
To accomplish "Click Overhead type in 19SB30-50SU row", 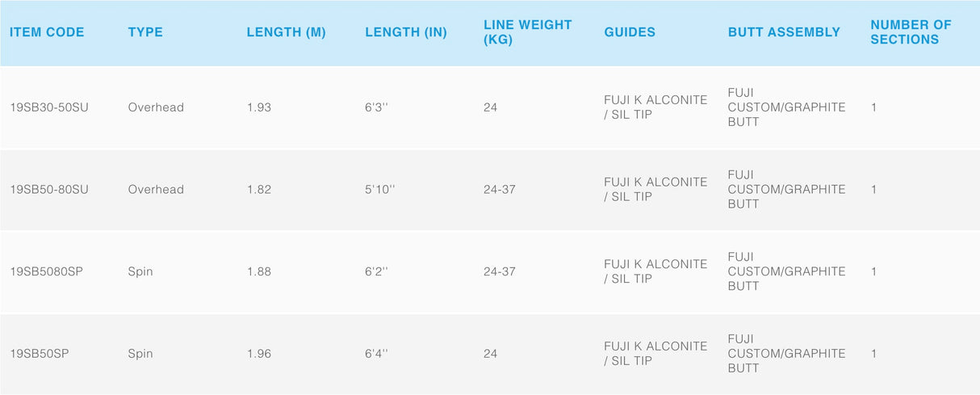I will coord(156,107).
